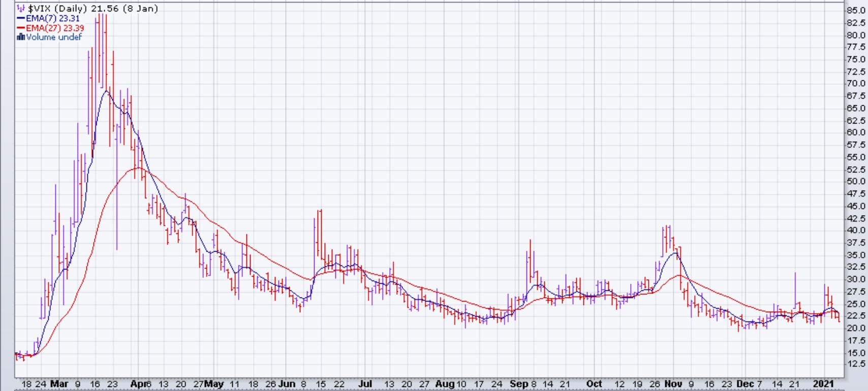
Task: Click the blue EMA(7) line marker
Action: pyautogui.click(x=21, y=18)
